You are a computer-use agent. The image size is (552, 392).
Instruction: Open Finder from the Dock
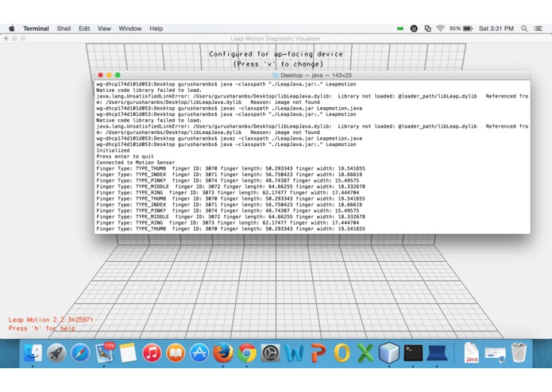click(33, 352)
